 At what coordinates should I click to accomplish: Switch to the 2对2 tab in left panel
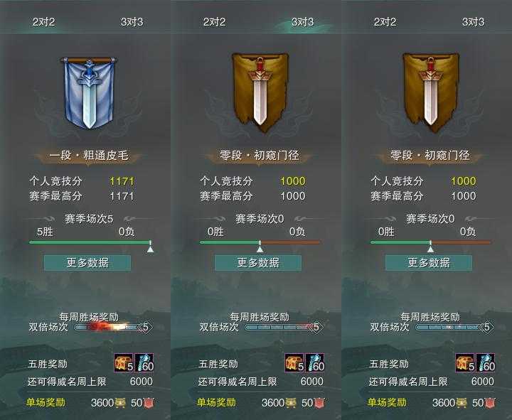[x=44, y=22]
